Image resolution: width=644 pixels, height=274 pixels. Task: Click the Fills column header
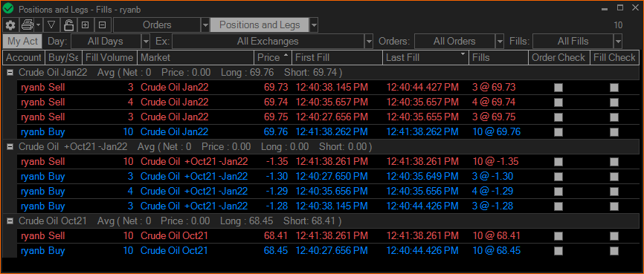(498, 57)
